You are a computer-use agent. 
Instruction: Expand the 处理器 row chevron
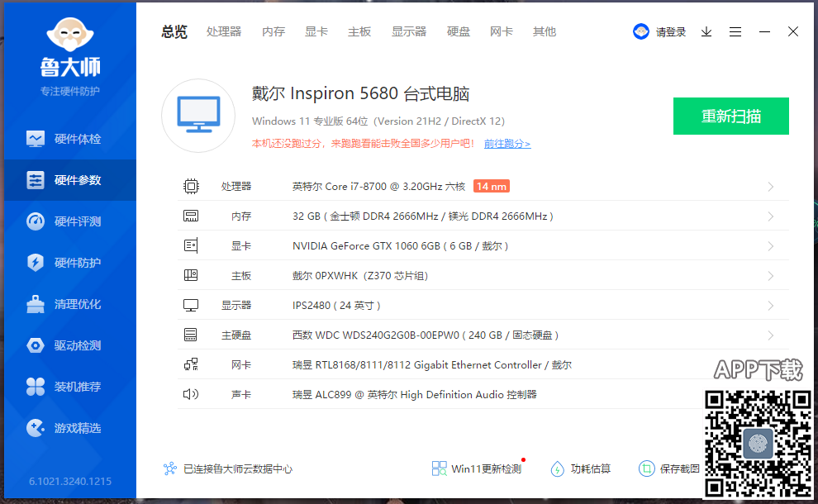tap(770, 187)
